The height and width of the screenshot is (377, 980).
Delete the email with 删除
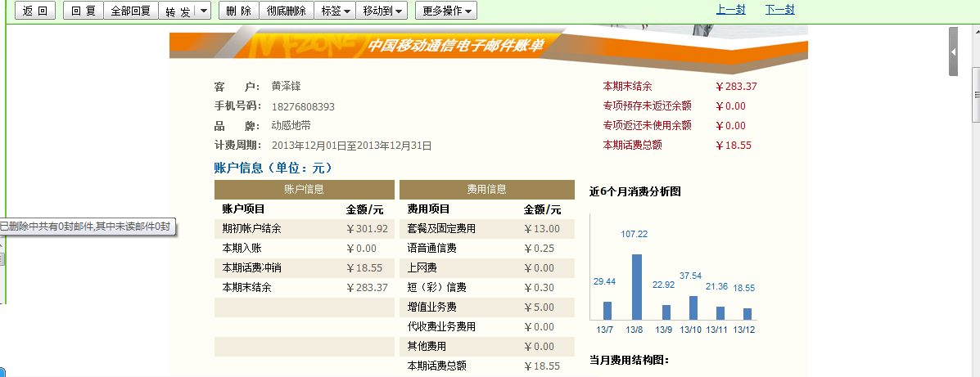point(238,11)
